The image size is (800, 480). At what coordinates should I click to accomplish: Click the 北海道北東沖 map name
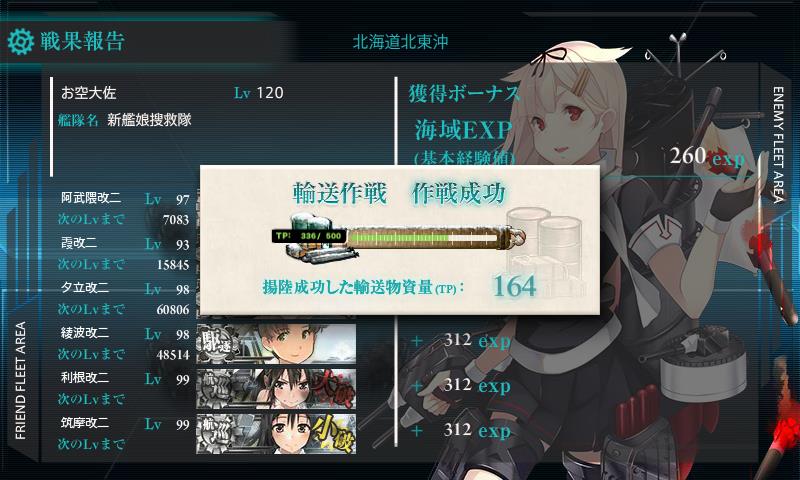[x=401, y=42]
